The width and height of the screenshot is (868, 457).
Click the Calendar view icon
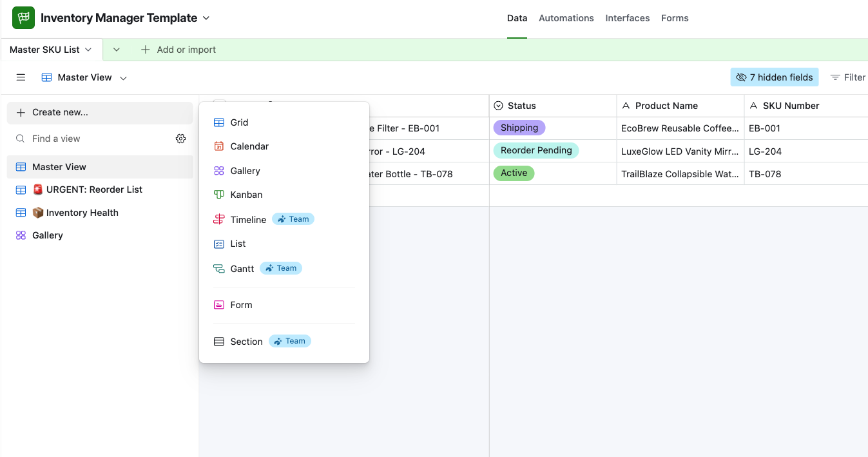219,146
